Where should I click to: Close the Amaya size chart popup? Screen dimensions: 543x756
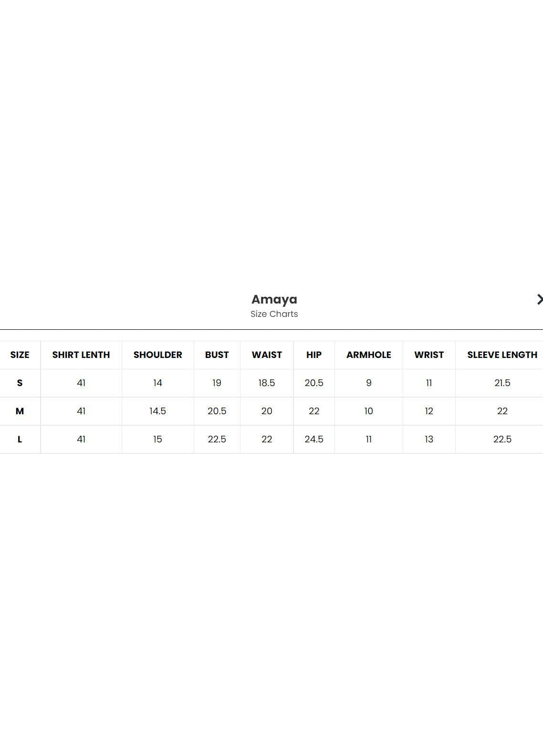pyautogui.click(x=539, y=299)
